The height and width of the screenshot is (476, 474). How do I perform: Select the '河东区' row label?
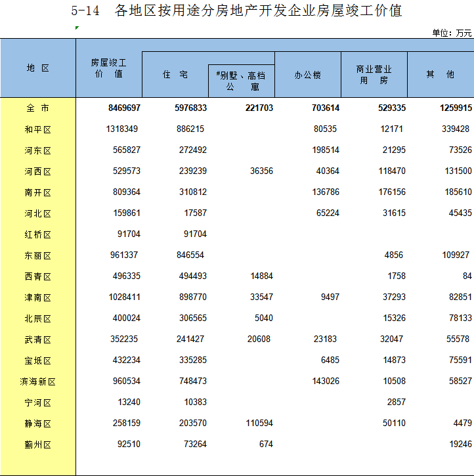[x=38, y=150]
